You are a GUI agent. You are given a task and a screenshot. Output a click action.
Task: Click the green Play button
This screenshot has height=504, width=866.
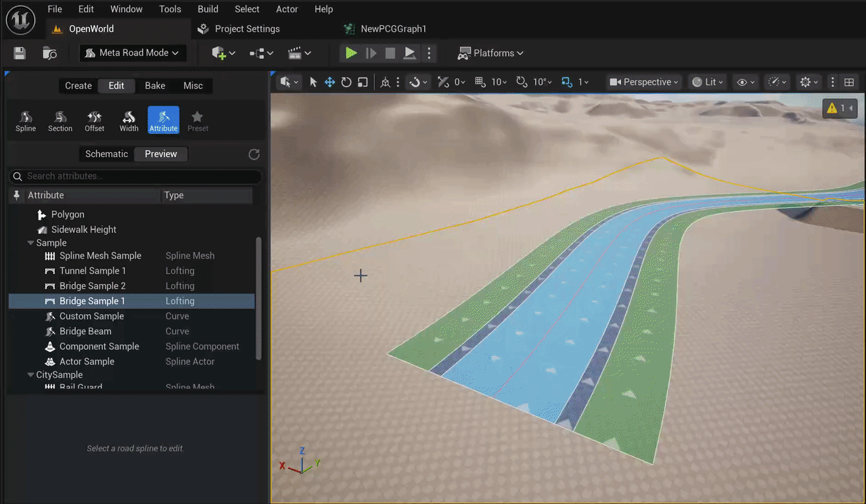click(x=351, y=53)
